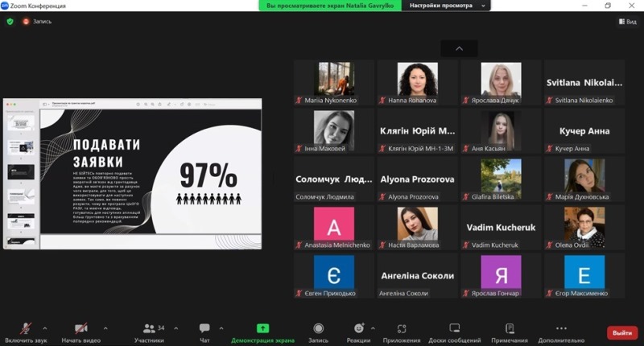Click the shared presentation slide ПОДАВАТИ ЗАЯВКИ
644x346 pixels.
point(151,171)
